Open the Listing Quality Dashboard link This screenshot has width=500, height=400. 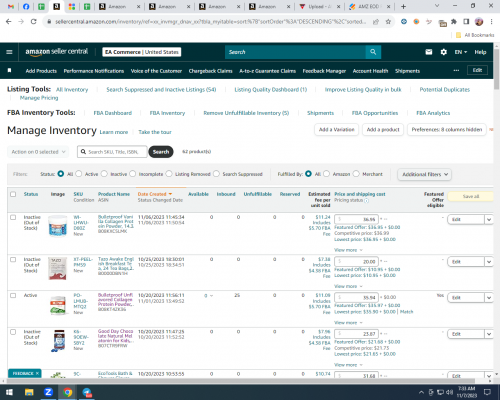[270, 89]
